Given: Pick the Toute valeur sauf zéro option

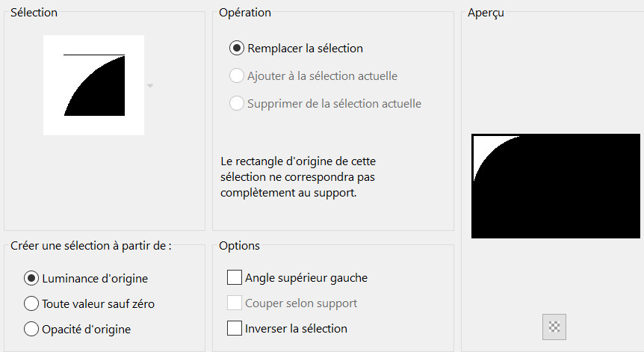Looking at the screenshot, I should tap(31, 303).
